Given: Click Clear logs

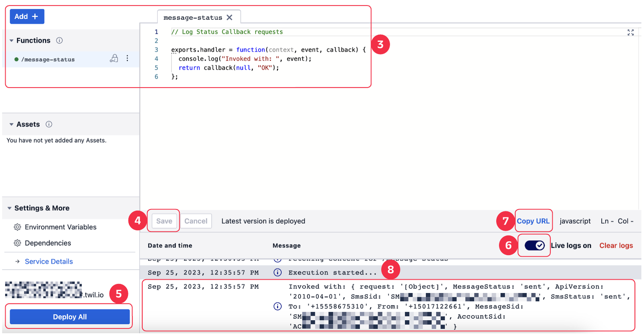Looking at the screenshot, I should pyautogui.click(x=616, y=246).
